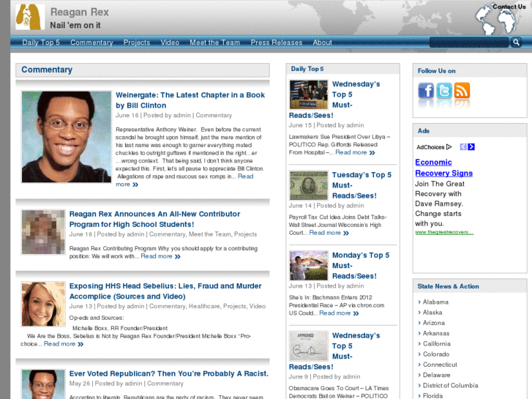Screen dimensions: 532x399
Task: Open the Facebook follow icon
Action: click(x=425, y=91)
